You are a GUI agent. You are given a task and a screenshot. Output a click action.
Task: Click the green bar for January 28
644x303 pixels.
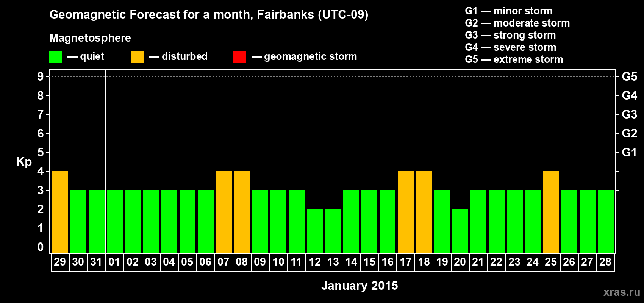(606, 222)
